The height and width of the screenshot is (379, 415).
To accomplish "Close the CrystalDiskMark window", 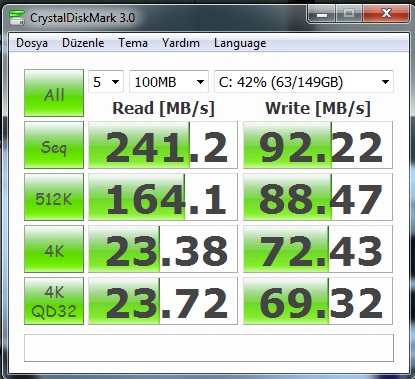I will pos(386,14).
